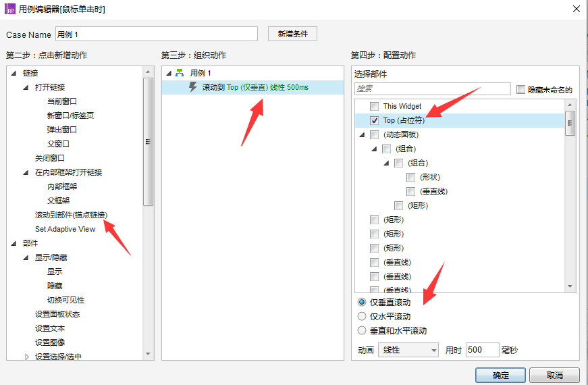This screenshot has width=588, height=385.
Task: Check the (矩形) checkbox under 组合
Action: [398, 205]
